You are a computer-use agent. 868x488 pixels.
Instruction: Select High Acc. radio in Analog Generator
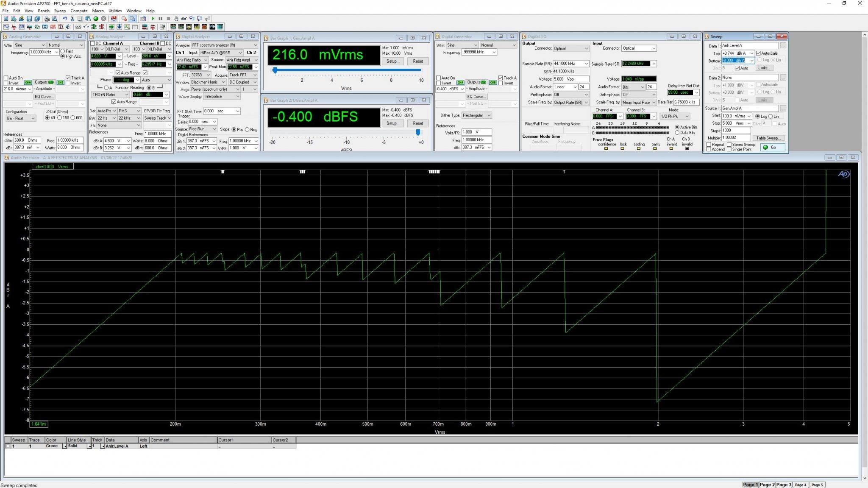63,56
